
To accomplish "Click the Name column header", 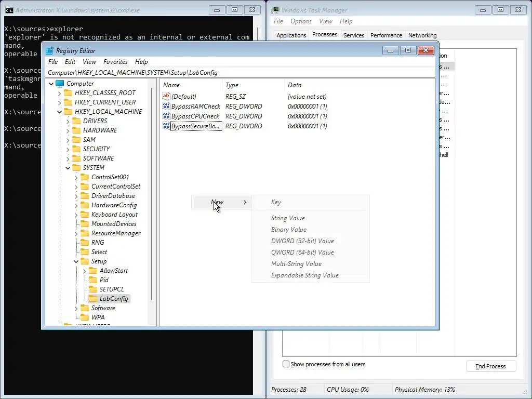I will [x=191, y=85].
